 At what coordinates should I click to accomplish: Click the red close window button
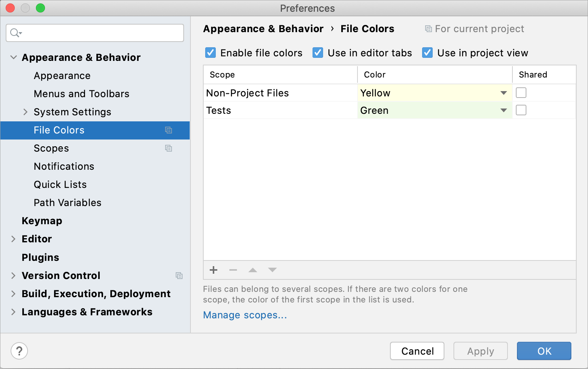(x=10, y=8)
